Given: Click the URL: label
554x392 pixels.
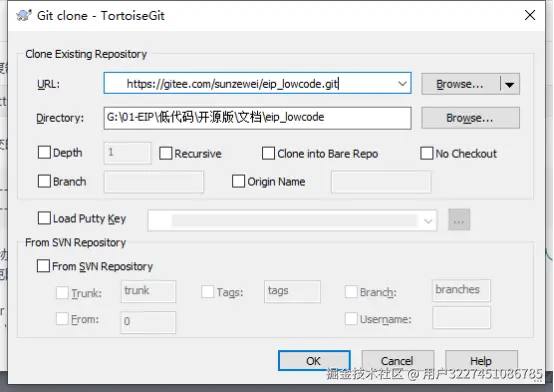Looking at the screenshot, I should (x=48, y=84).
